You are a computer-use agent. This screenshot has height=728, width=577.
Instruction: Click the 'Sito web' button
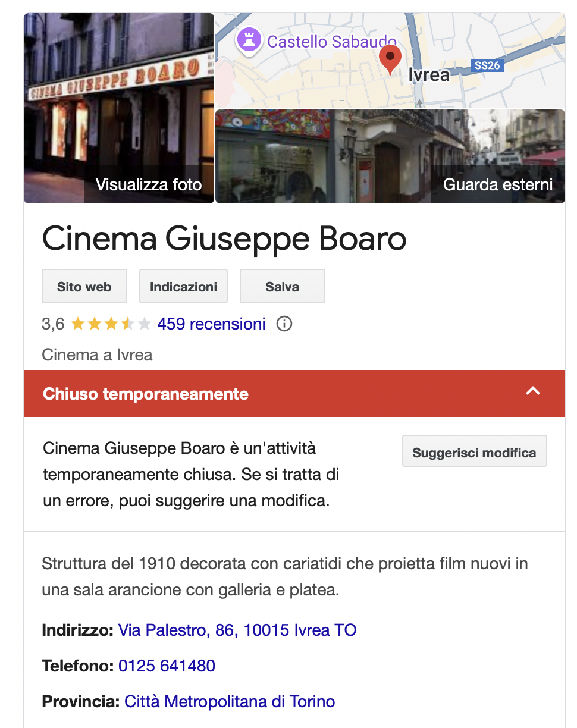tap(84, 287)
